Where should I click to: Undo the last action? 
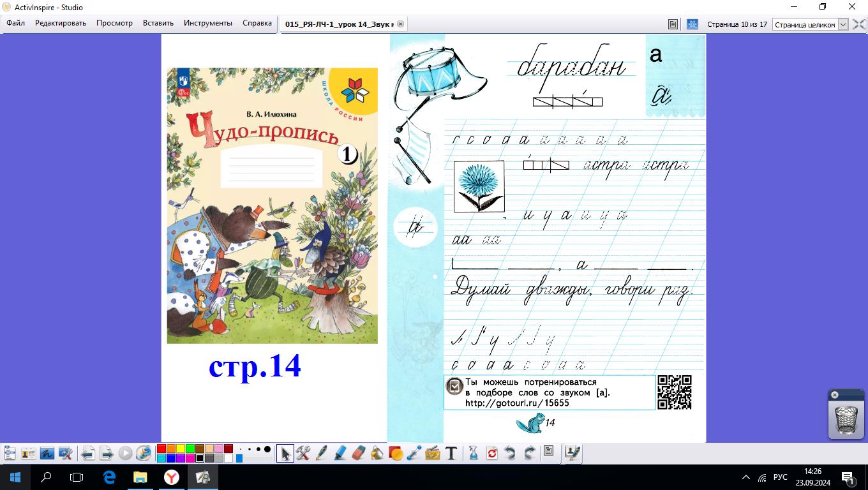pyautogui.click(x=511, y=453)
